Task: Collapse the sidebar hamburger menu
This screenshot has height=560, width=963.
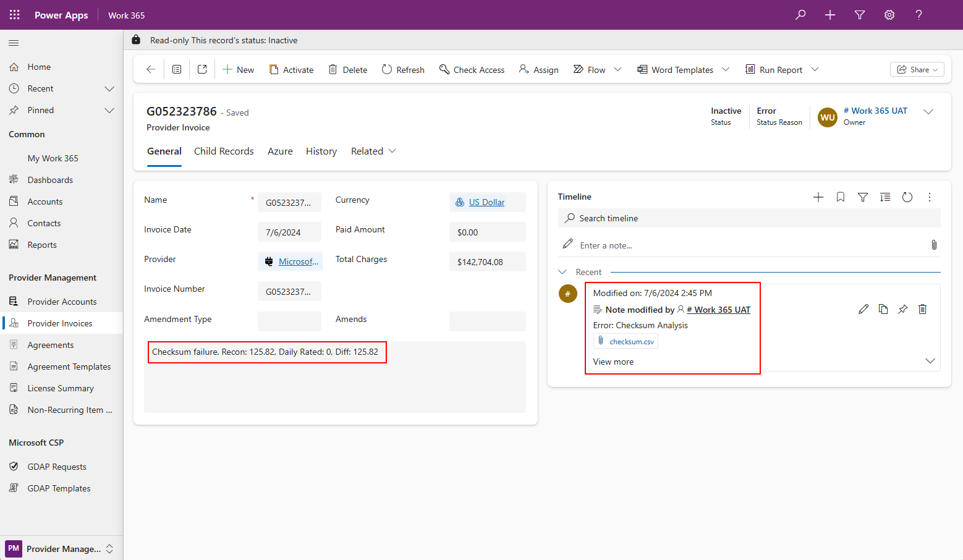Action: (x=14, y=43)
